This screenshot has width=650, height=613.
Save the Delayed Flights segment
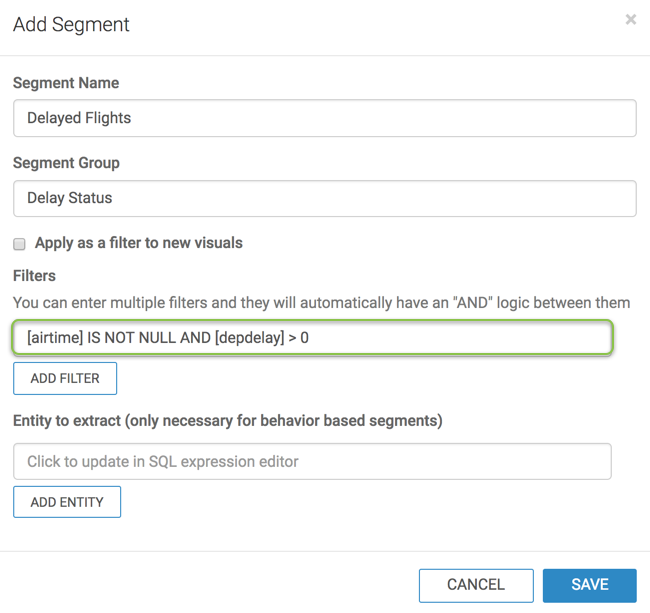(x=589, y=585)
